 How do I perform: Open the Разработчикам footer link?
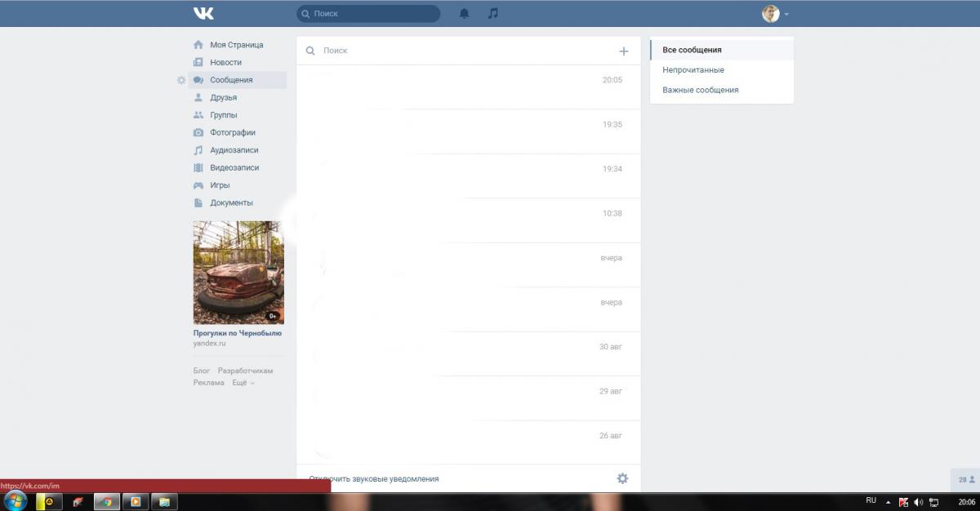coord(245,371)
